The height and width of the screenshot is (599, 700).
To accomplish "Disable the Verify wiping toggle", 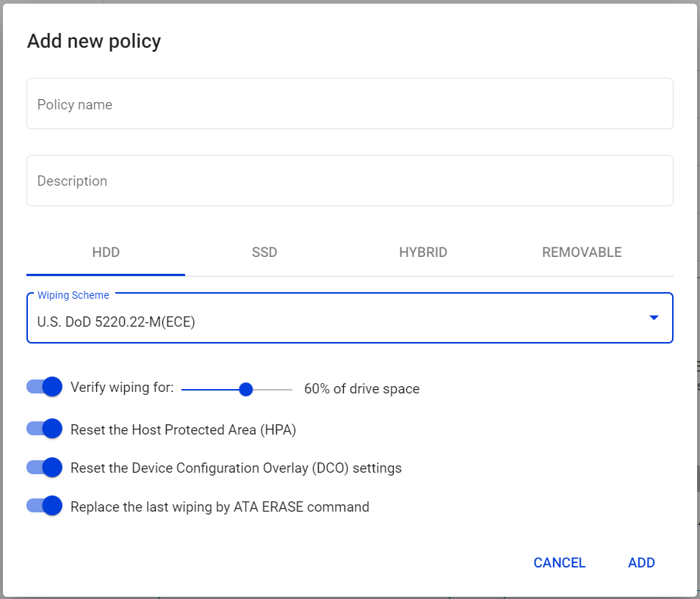I will coord(44,387).
